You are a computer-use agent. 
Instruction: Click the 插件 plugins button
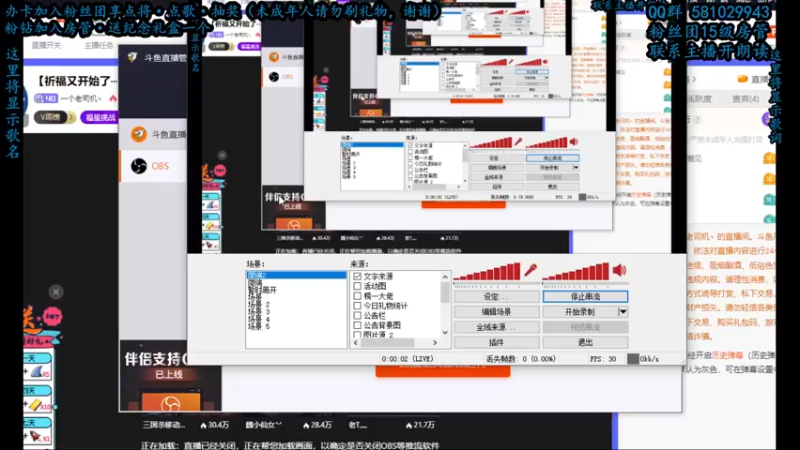tap(496, 342)
